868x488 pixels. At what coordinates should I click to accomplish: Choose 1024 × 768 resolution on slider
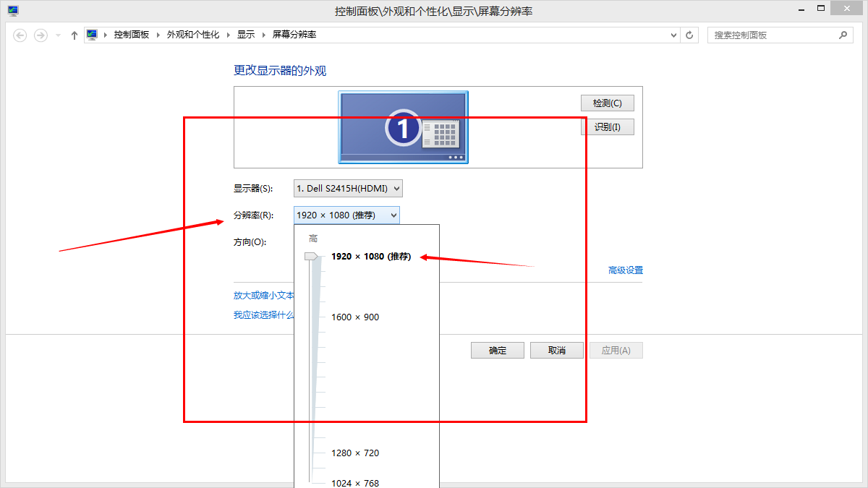tap(355, 483)
